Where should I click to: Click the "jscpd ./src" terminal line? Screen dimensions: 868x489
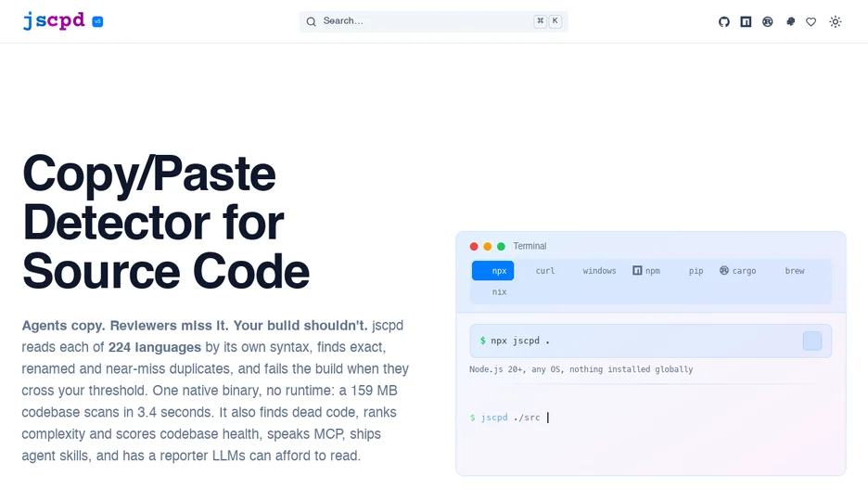(510, 417)
